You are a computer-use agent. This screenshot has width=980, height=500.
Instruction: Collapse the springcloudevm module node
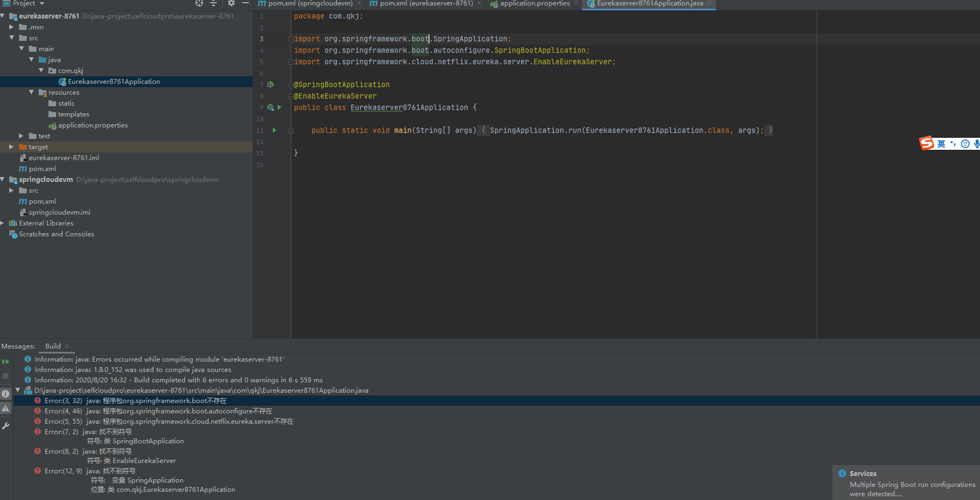(x=3, y=179)
